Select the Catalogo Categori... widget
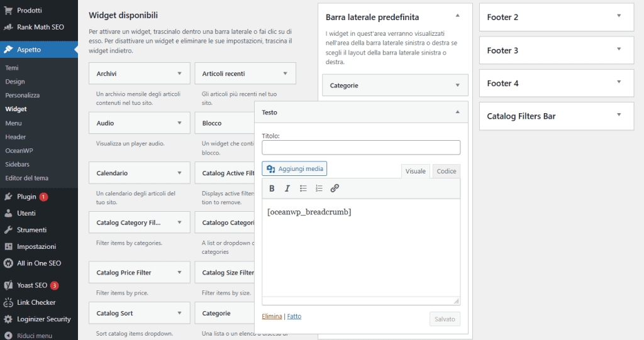 [225, 222]
